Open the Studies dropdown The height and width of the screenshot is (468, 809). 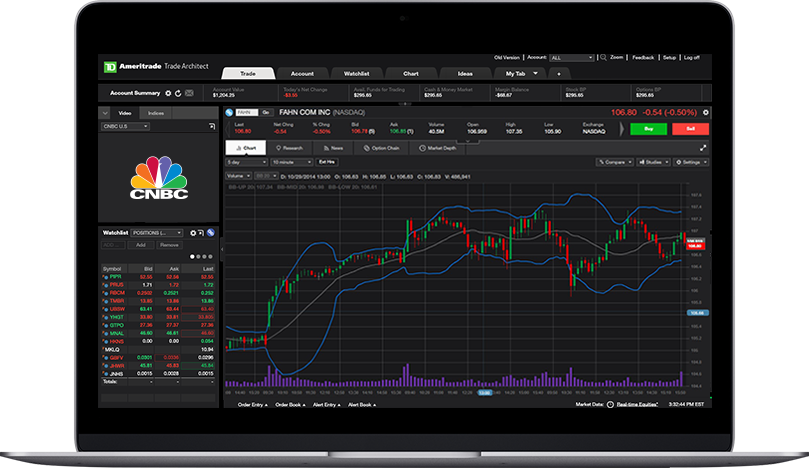[654, 163]
